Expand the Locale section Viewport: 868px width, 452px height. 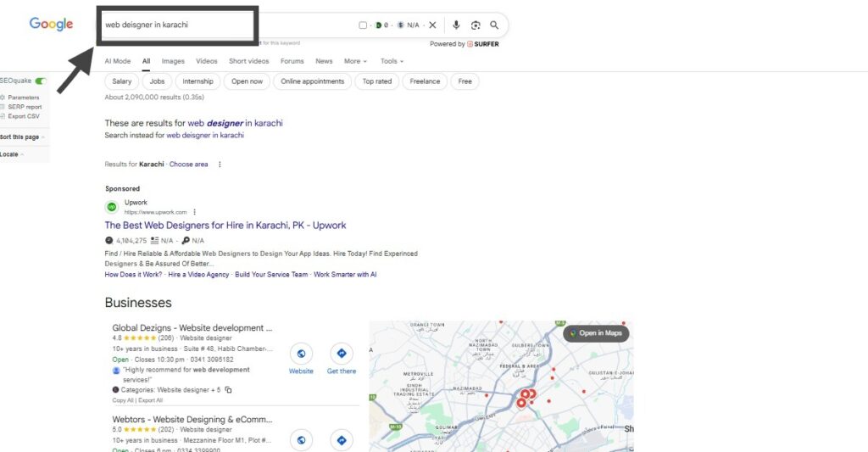pyautogui.click(x=12, y=154)
